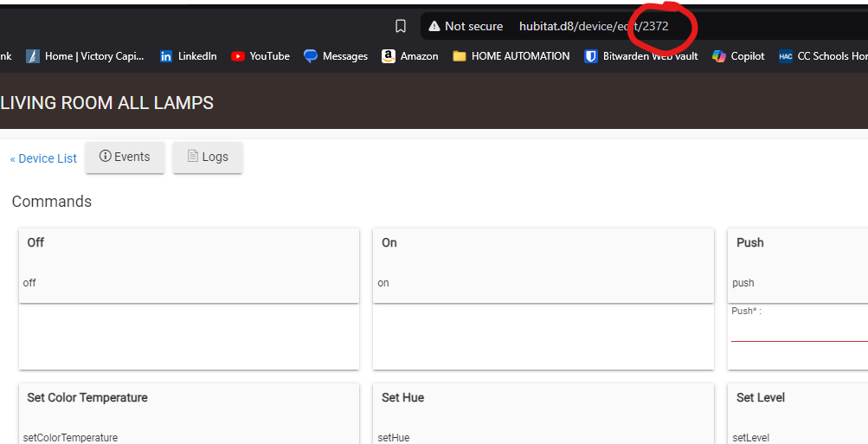The image size is (868, 444).
Task: Click the 'setLevel' label text
Action: [x=750, y=437]
